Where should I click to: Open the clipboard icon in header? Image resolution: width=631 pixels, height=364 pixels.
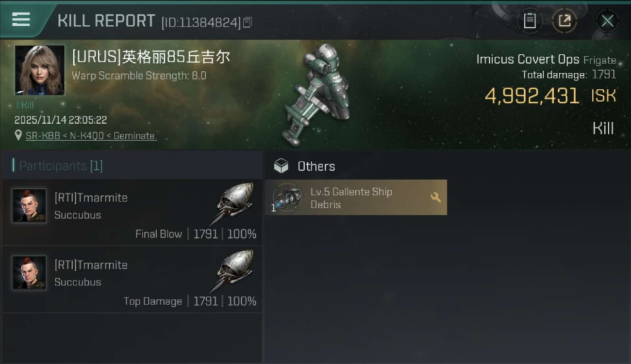530,21
